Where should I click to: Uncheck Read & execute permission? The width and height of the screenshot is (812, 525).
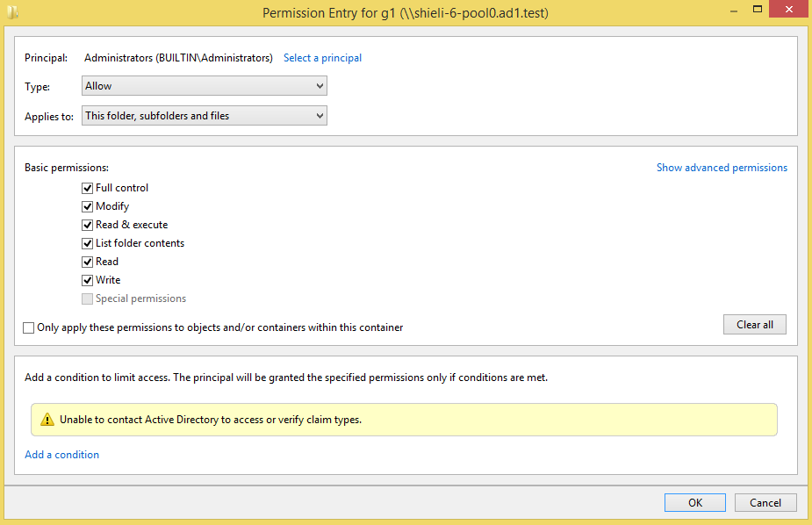coord(87,226)
